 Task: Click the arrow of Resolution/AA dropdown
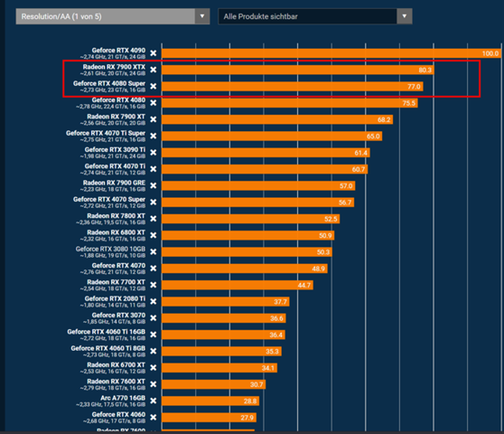pyautogui.click(x=202, y=16)
